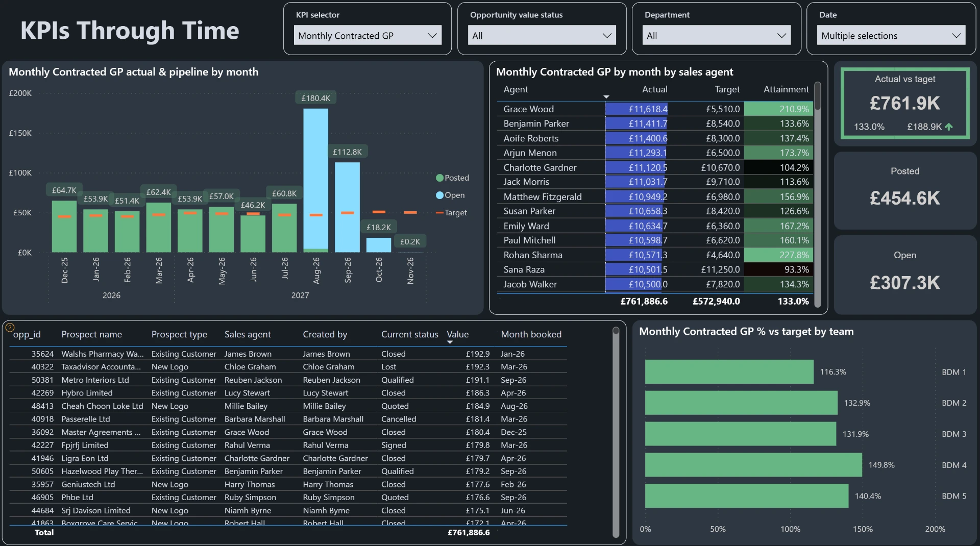Click Cheah Choon Loke Ltd prospect name

pyautogui.click(x=102, y=406)
